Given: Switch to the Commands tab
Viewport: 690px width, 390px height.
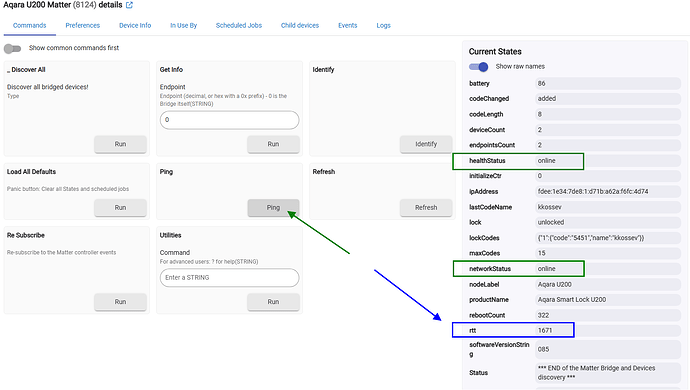Looking at the screenshot, I should click(29, 26).
